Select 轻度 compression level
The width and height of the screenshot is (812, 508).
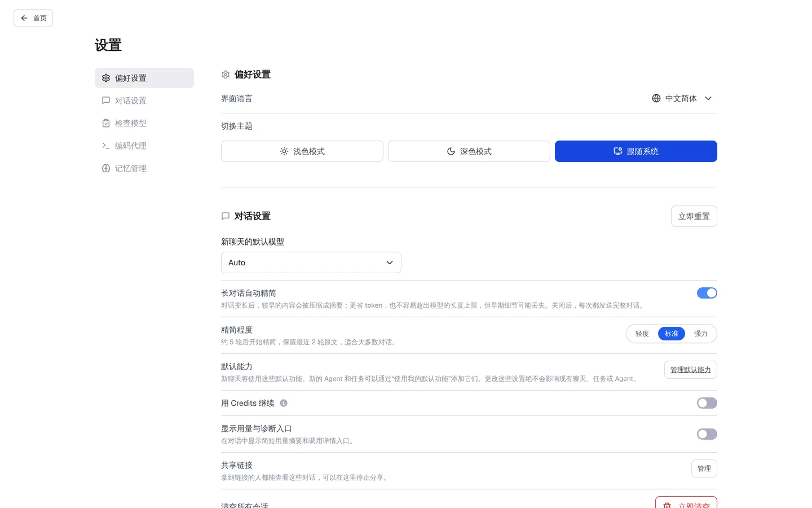pyautogui.click(x=642, y=334)
